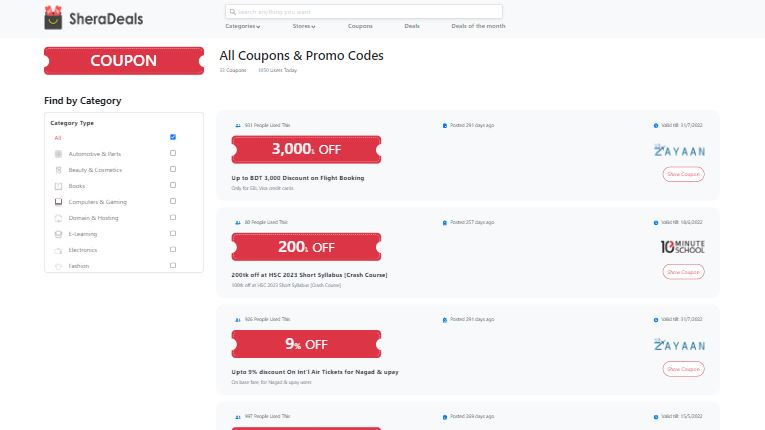Click the Books category icon
This screenshot has height=430, width=765.
tap(58, 186)
